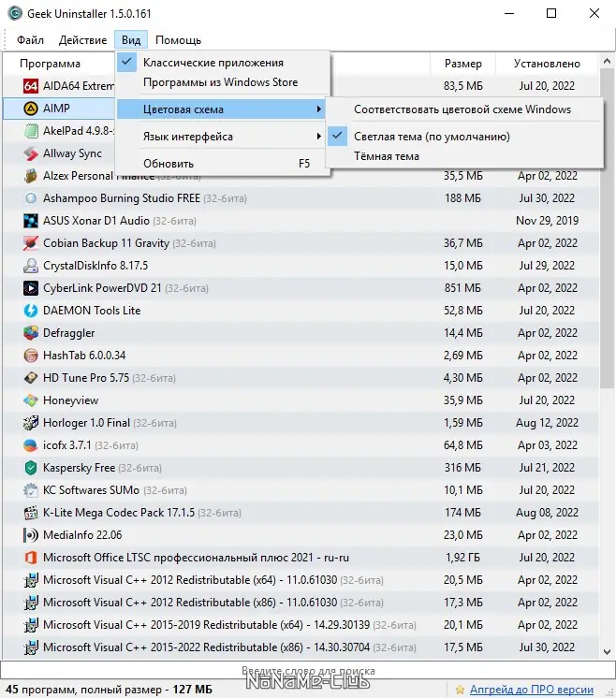Click the Defraggler icon

31,333
